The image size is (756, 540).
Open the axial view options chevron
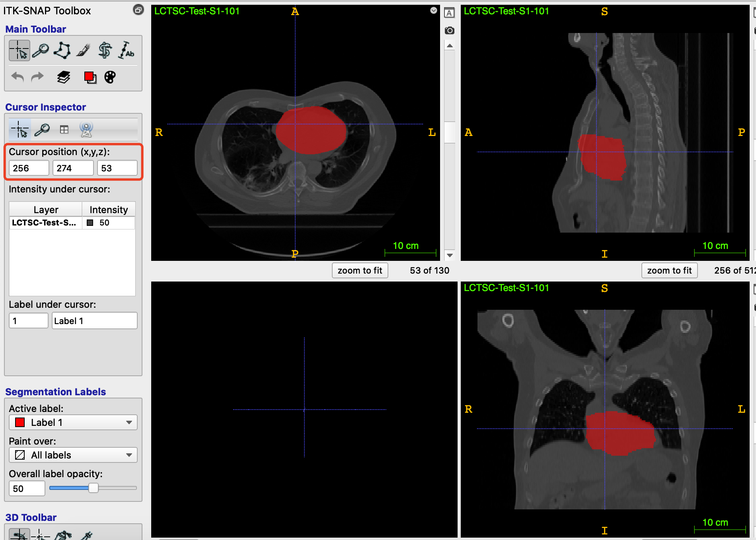[433, 11]
